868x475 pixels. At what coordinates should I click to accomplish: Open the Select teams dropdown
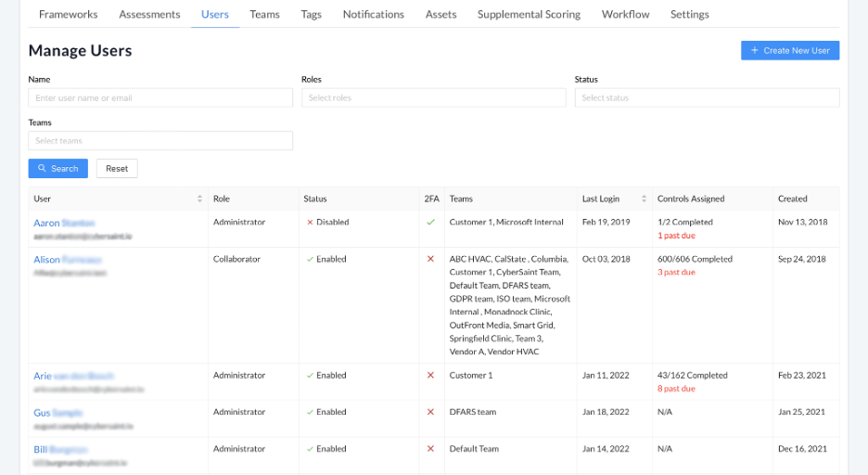tap(160, 141)
